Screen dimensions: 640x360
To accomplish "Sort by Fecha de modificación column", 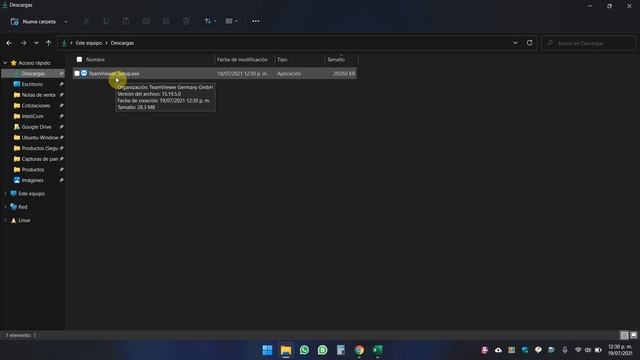I will [x=242, y=60].
